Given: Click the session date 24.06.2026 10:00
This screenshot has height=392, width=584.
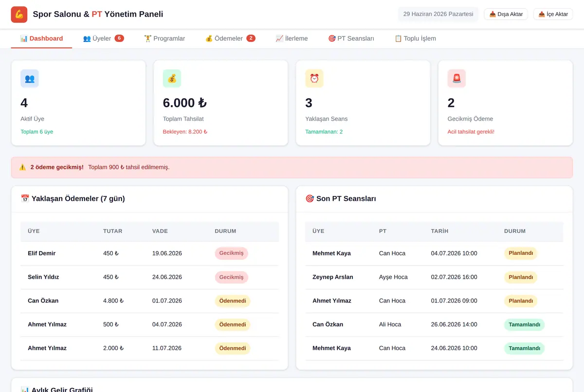Looking at the screenshot, I should point(454,348).
